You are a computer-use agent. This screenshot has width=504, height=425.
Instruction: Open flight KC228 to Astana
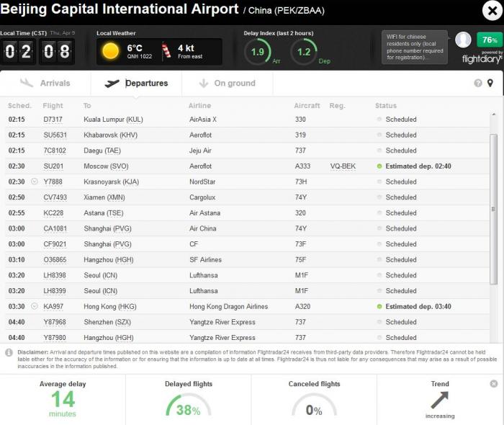(53, 212)
